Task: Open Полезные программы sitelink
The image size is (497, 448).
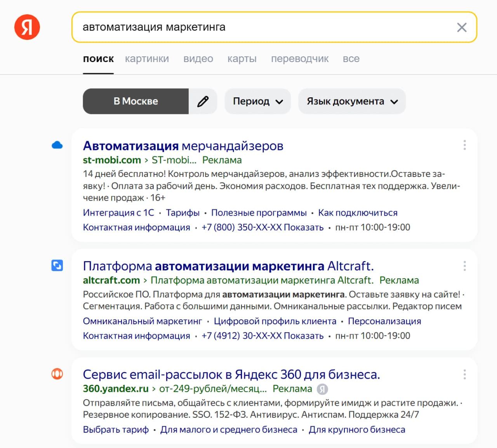Action: coord(259,213)
